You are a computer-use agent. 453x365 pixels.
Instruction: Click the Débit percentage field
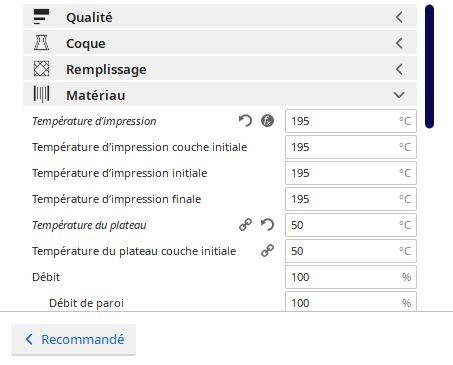tap(351, 277)
